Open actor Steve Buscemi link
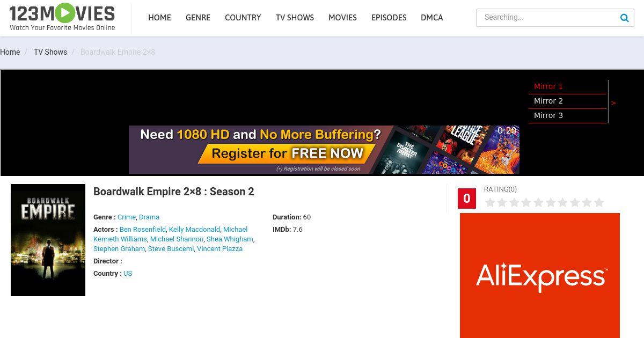 coord(171,249)
